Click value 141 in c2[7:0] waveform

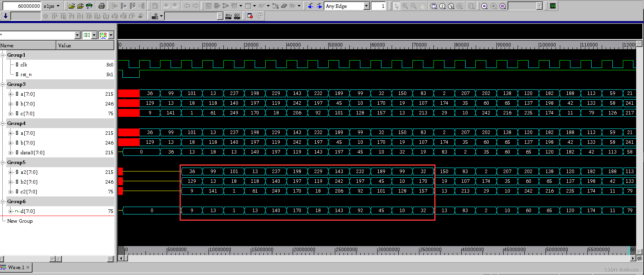213,191
